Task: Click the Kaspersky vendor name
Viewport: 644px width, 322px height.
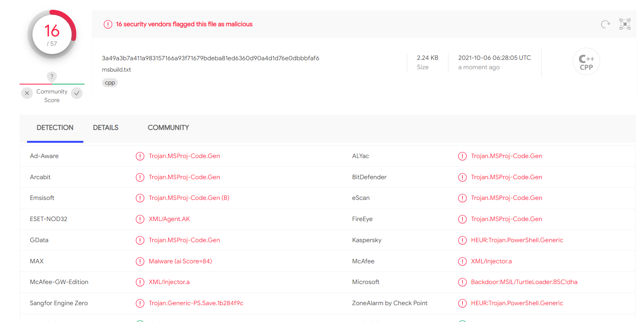Action: tap(367, 240)
